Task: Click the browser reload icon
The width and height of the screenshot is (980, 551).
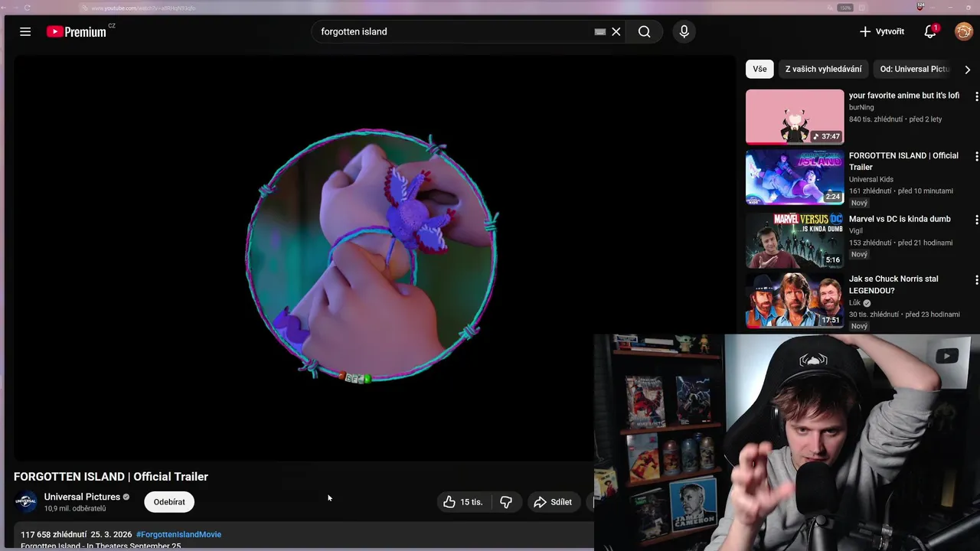Action: point(28,8)
